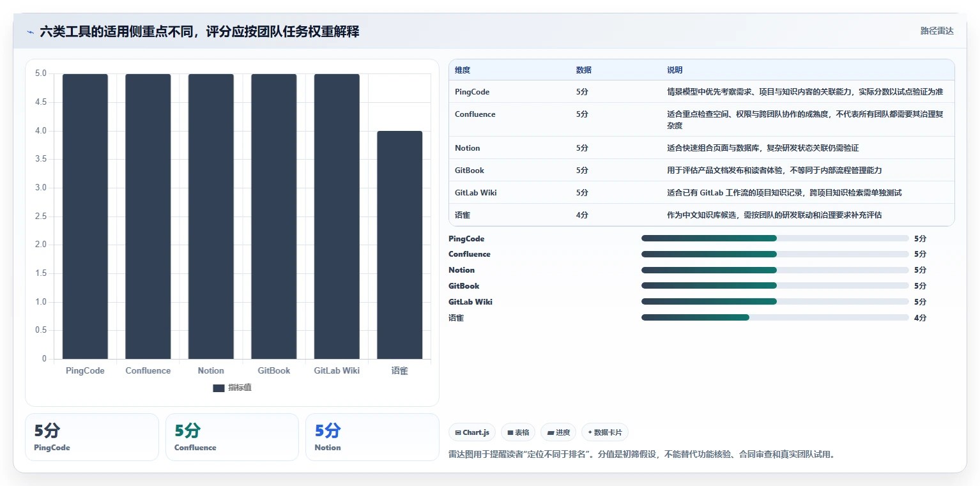
Task: Open the Notion 5分 data card
Action: coord(372,437)
